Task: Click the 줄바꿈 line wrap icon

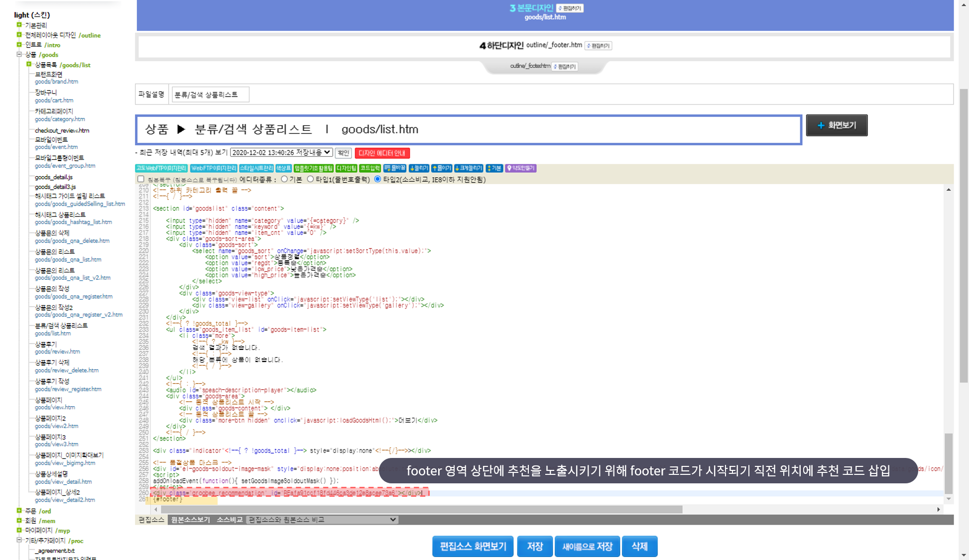Action: (395, 168)
